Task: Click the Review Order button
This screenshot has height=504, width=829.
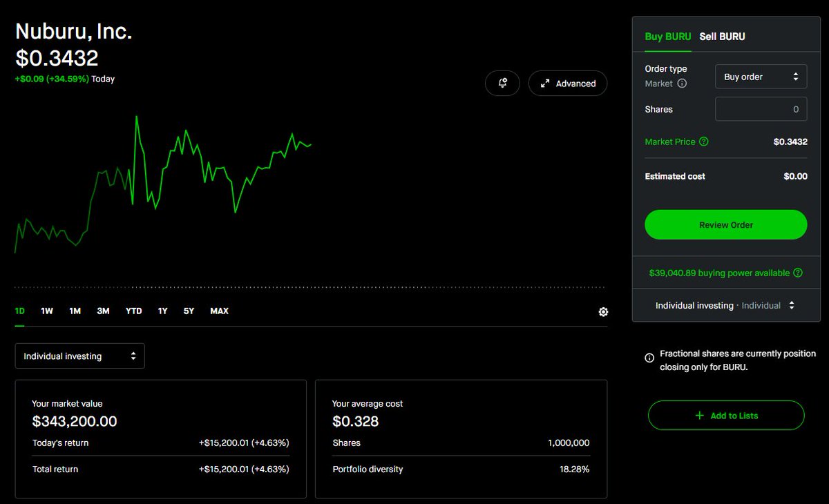Action: [x=725, y=224]
